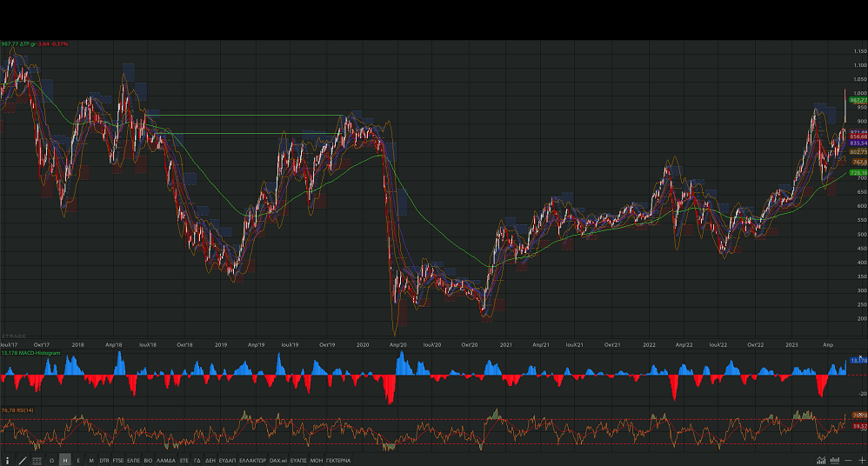Load the DAX.wi symbol shortcut

278,461
